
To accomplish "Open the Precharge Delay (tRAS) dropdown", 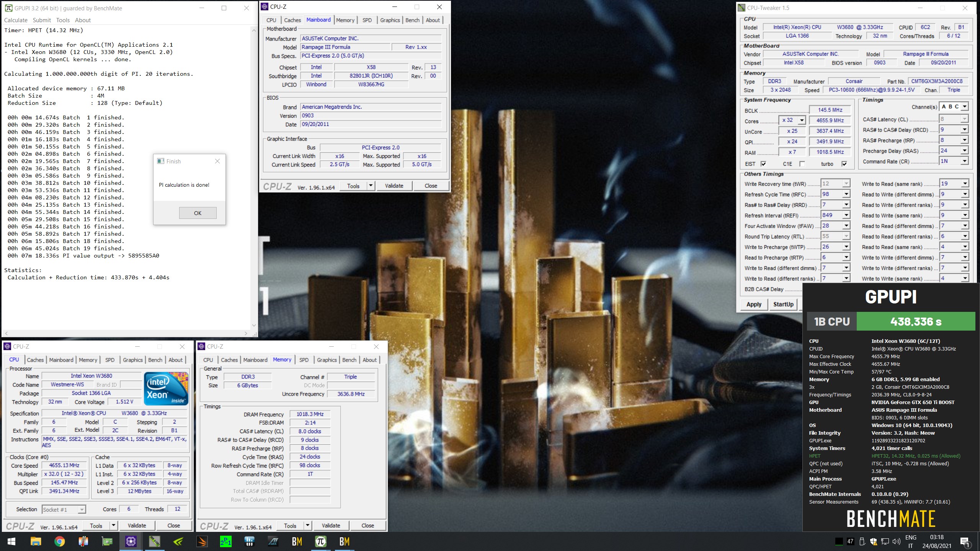I will [x=965, y=151].
